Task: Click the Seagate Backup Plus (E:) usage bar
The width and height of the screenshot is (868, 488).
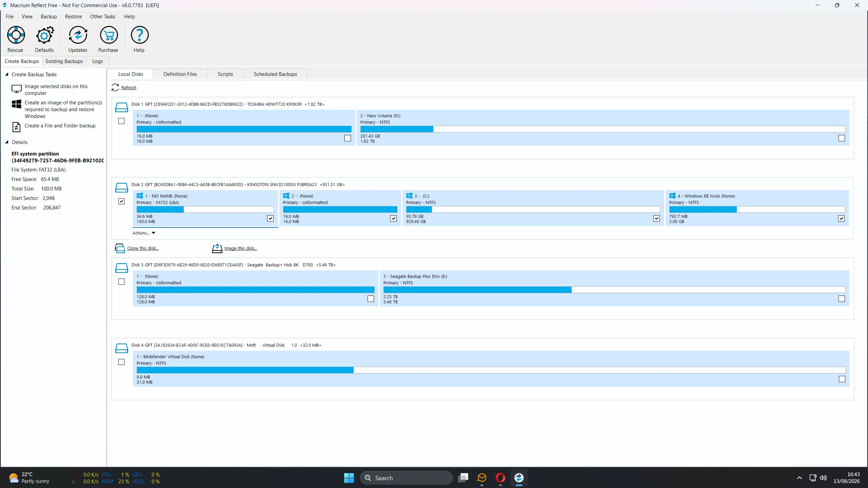Action: [614, 290]
